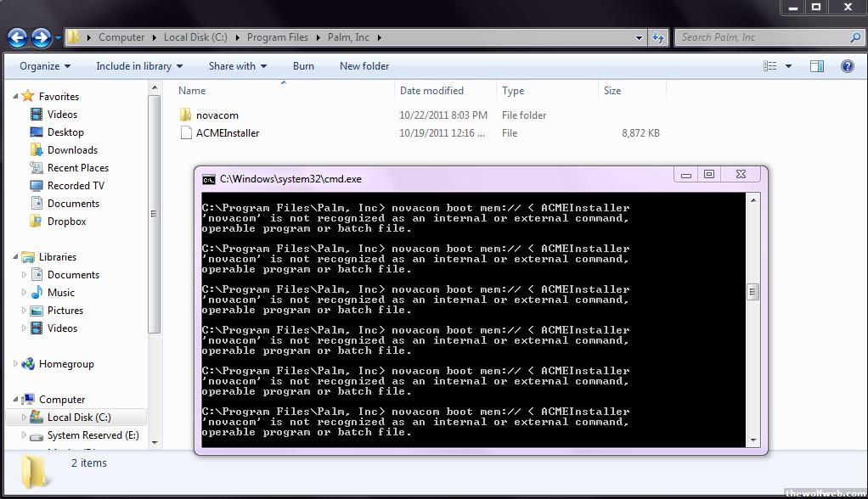Open the Organize dropdown menu
Image resolution: width=868 pixels, height=499 pixels.
point(45,66)
